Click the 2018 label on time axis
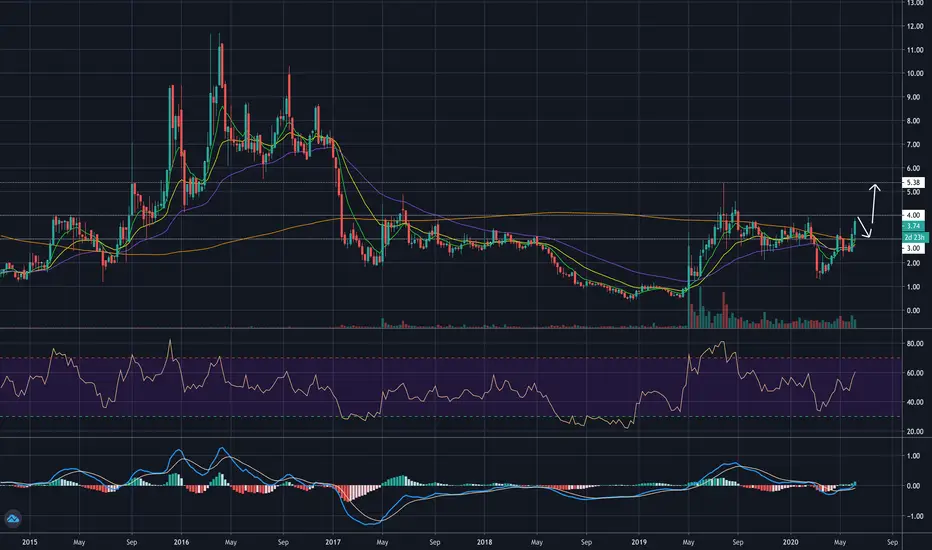 point(484,542)
